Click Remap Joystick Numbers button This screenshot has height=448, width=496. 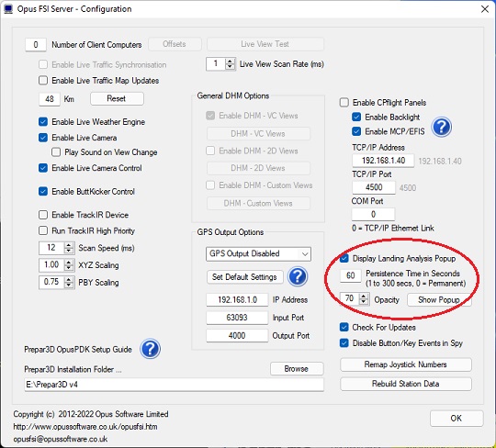click(x=406, y=364)
